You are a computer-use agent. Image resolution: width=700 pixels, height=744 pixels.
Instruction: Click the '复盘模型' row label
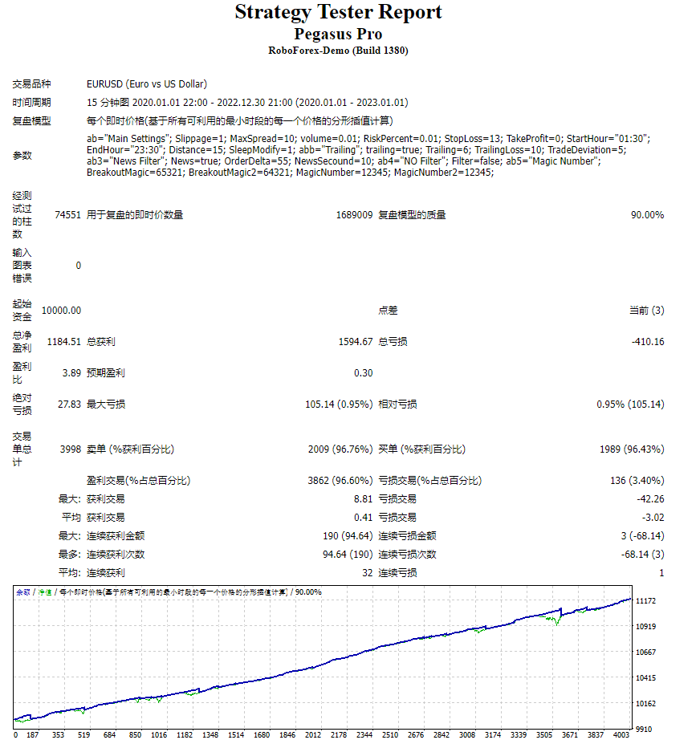point(31,121)
